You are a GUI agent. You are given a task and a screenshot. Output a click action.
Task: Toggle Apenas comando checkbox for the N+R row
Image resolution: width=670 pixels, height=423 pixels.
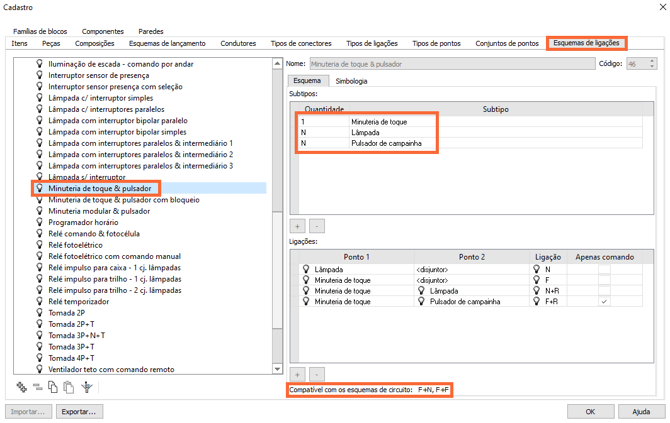tap(604, 291)
